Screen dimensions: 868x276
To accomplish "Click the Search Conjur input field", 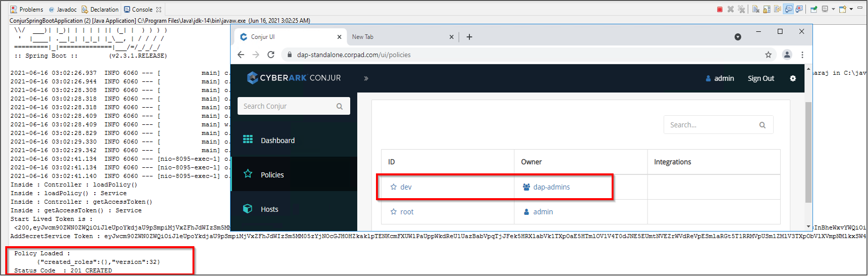I will [288, 106].
